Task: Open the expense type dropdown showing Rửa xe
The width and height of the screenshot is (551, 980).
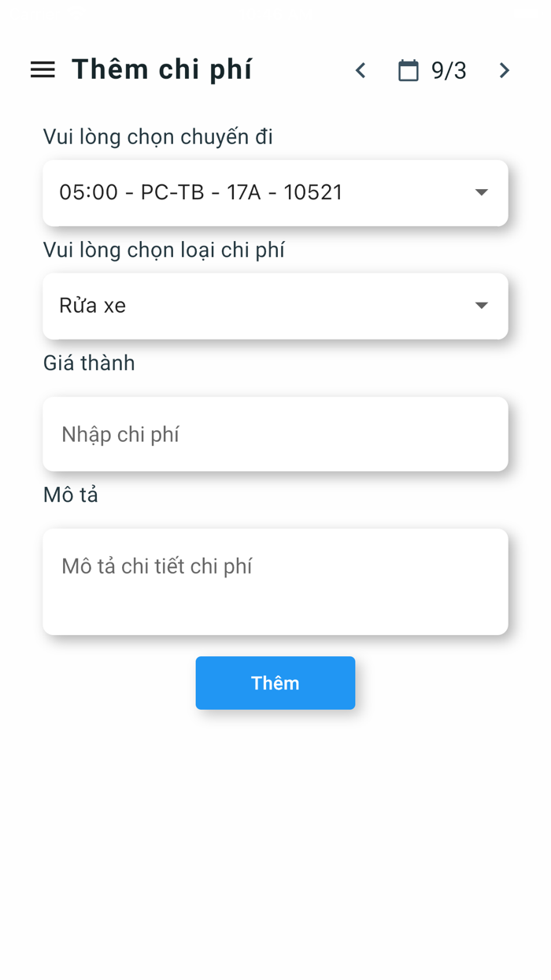Action: click(275, 306)
